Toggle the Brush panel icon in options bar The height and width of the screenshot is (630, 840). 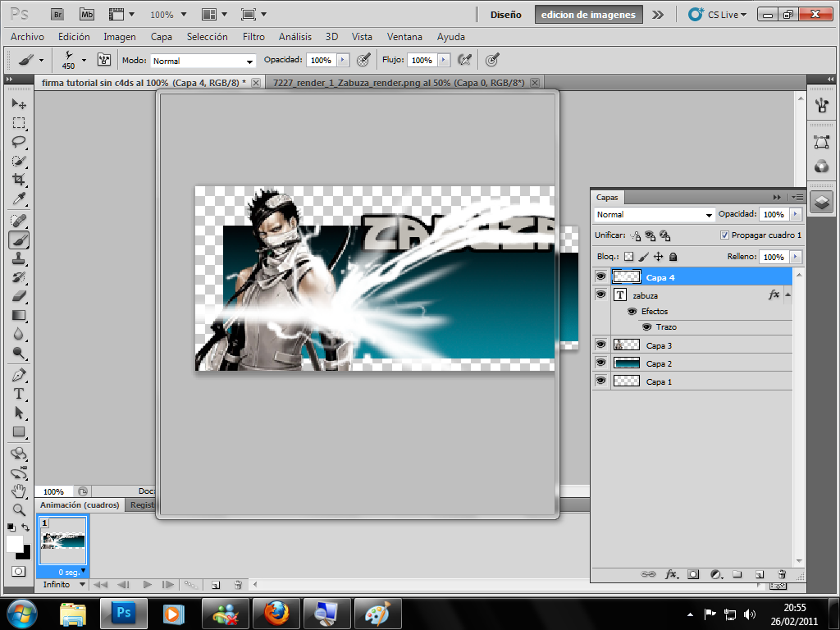coord(104,59)
